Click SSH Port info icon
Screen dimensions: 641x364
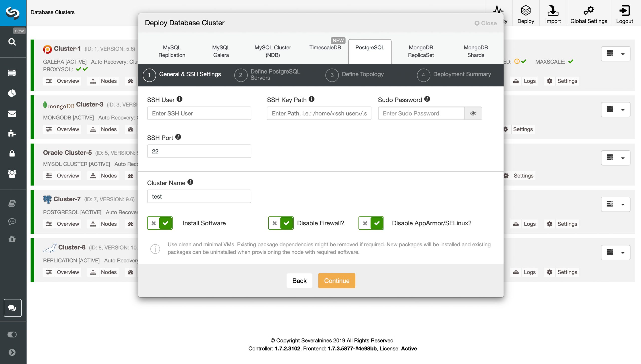tap(178, 137)
